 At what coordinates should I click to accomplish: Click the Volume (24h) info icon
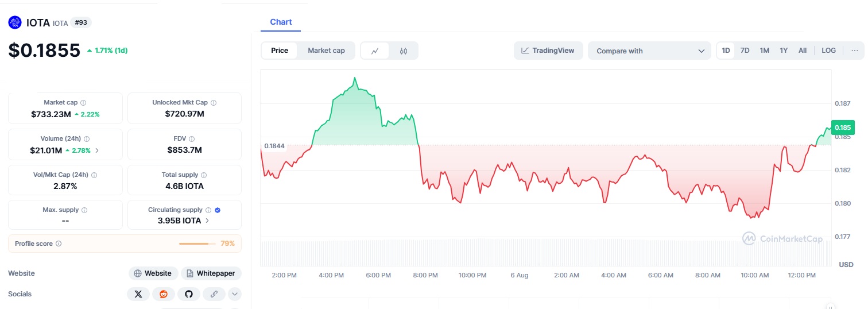(87, 139)
